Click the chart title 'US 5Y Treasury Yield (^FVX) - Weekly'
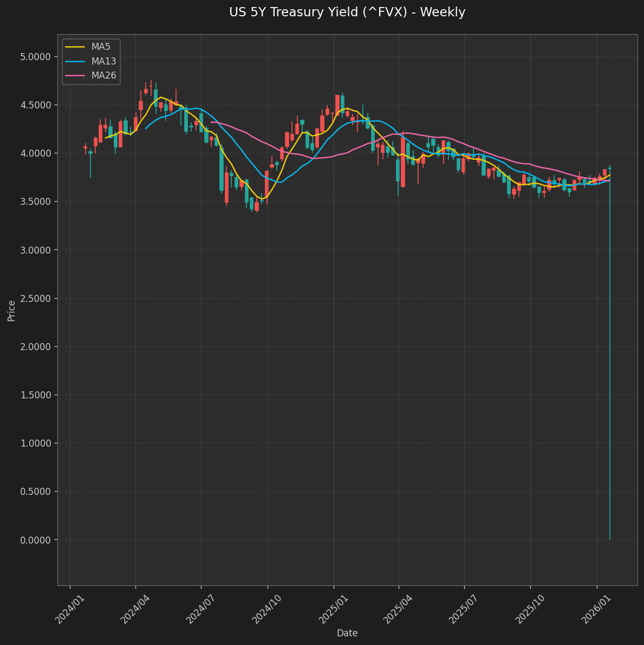This screenshot has width=644, height=645. point(347,12)
